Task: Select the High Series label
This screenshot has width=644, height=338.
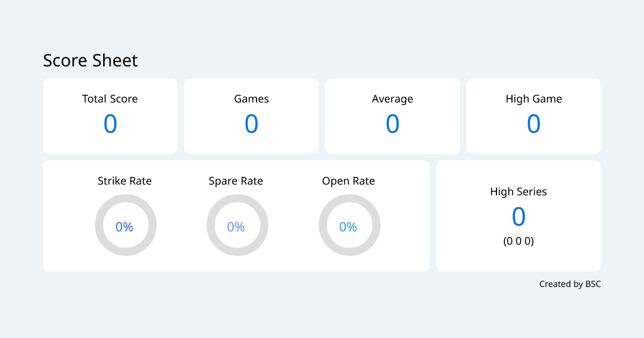Action: tap(518, 192)
